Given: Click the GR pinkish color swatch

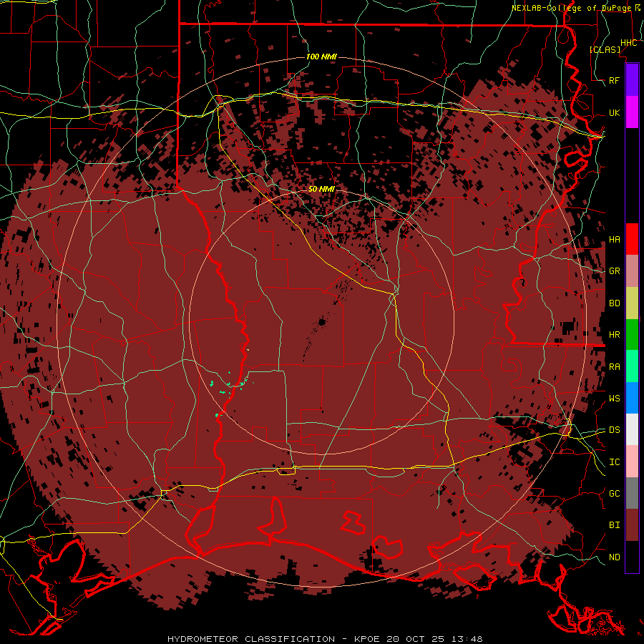Looking at the screenshot, I should [632, 270].
